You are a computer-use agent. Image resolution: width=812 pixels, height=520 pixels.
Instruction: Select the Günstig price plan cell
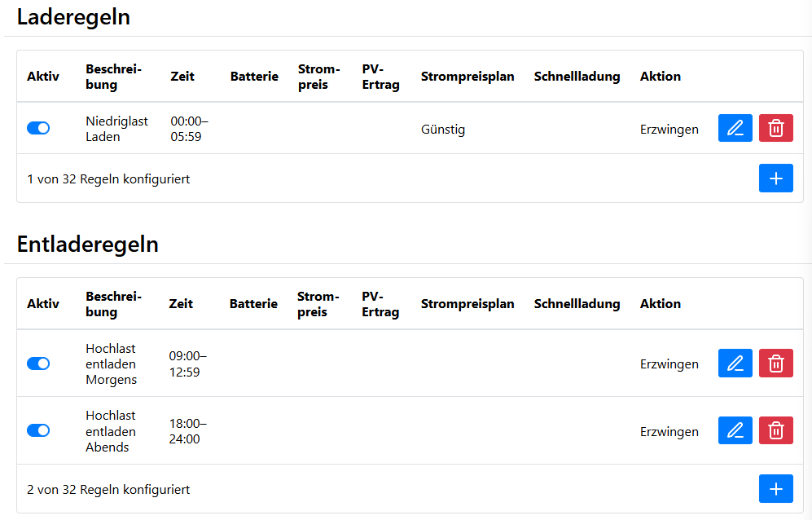tap(443, 129)
